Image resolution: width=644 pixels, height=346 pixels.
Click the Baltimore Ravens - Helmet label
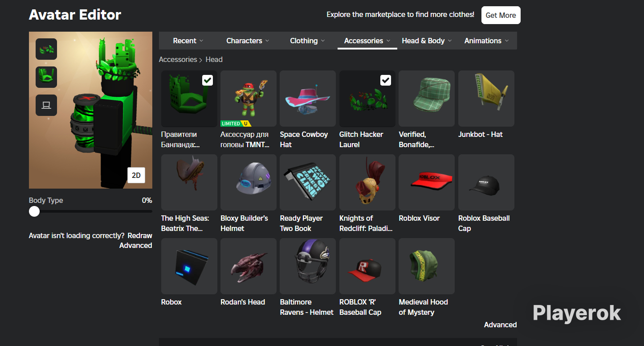click(306, 307)
